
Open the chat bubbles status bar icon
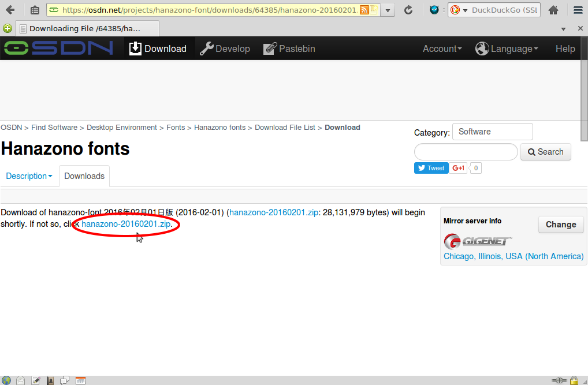tap(65, 380)
